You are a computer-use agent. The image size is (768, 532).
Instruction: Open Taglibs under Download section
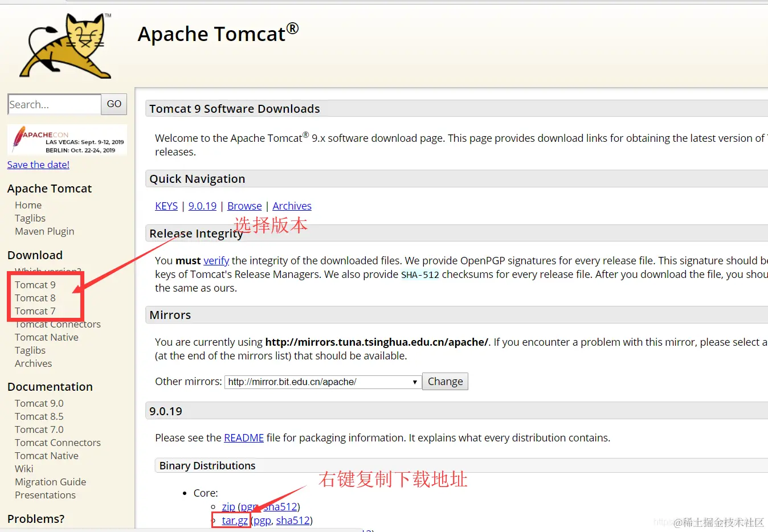click(30, 350)
